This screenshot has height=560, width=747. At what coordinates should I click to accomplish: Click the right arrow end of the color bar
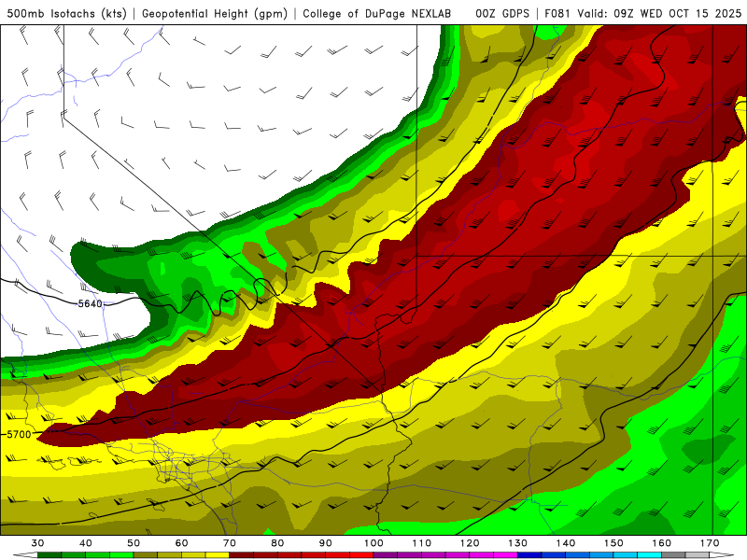[x=722, y=555]
